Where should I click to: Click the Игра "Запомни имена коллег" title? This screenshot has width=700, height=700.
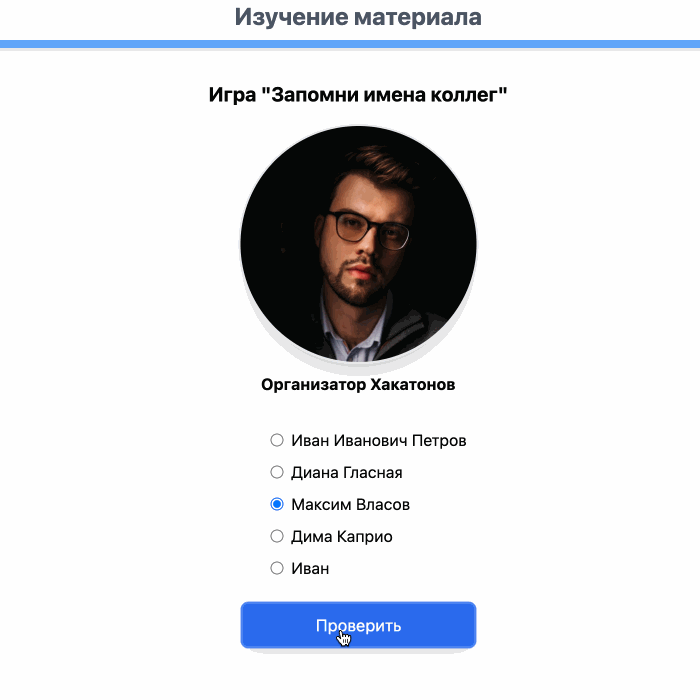click(358, 95)
